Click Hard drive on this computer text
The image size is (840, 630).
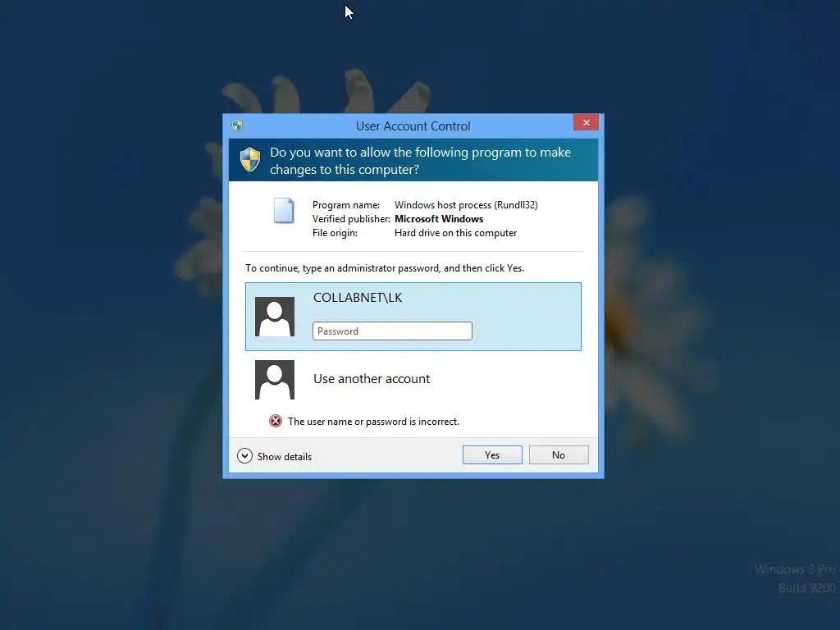click(x=456, y=233)
